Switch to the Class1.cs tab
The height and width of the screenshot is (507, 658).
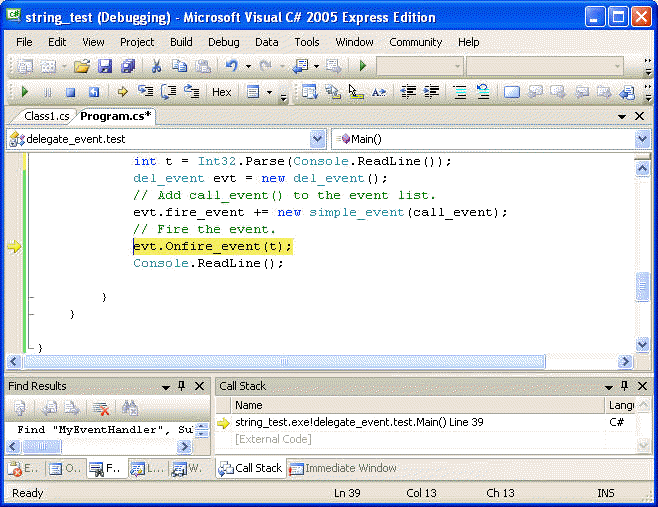[46, 116]
